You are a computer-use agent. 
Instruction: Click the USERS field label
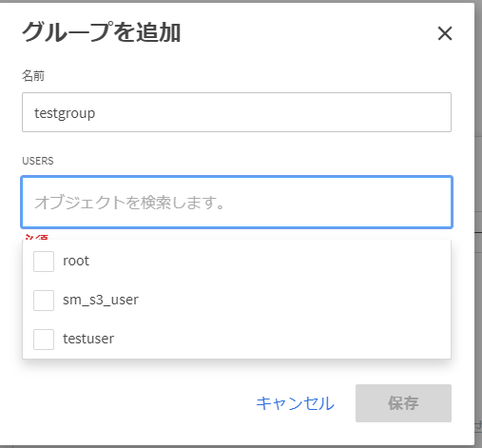38,161
